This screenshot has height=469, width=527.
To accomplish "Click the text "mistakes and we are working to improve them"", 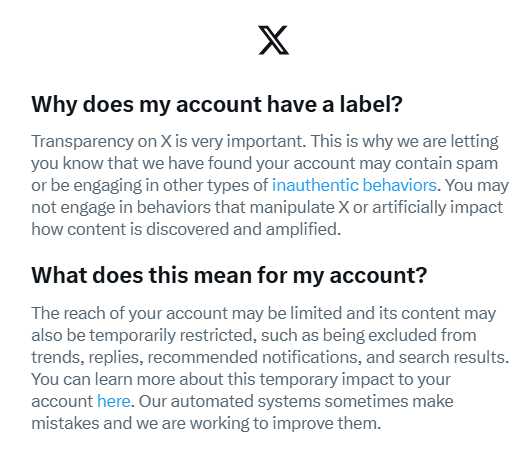I will (x=204, y=423).
